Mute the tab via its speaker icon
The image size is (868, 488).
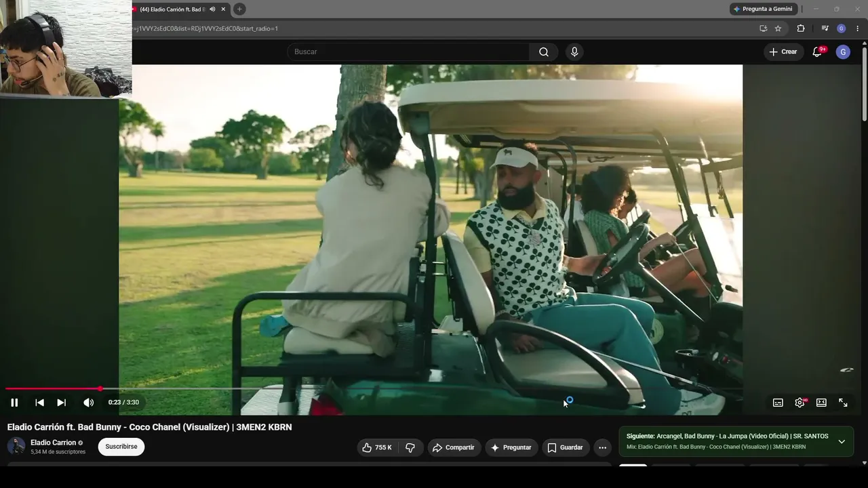click(x=212, y=9)
